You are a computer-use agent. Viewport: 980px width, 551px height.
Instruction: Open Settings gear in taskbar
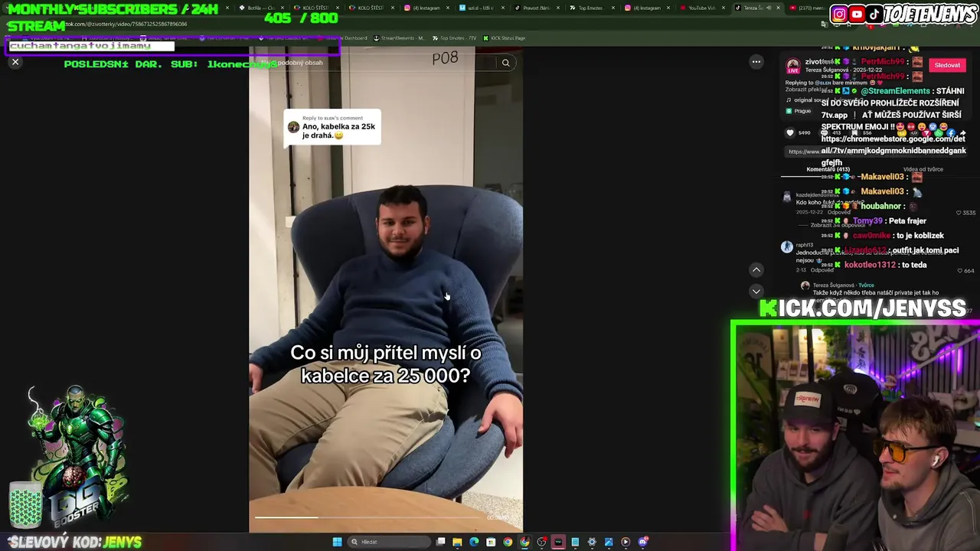click(x=592, y=542)
